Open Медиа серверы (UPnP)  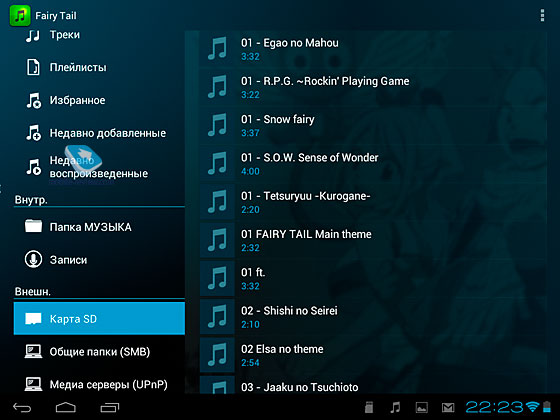(x=99, y=384)
